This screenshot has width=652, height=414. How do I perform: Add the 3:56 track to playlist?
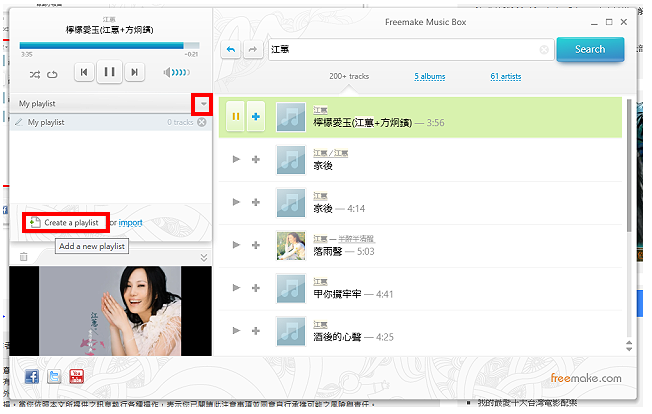pyautogui.click(x=256, y=116)
